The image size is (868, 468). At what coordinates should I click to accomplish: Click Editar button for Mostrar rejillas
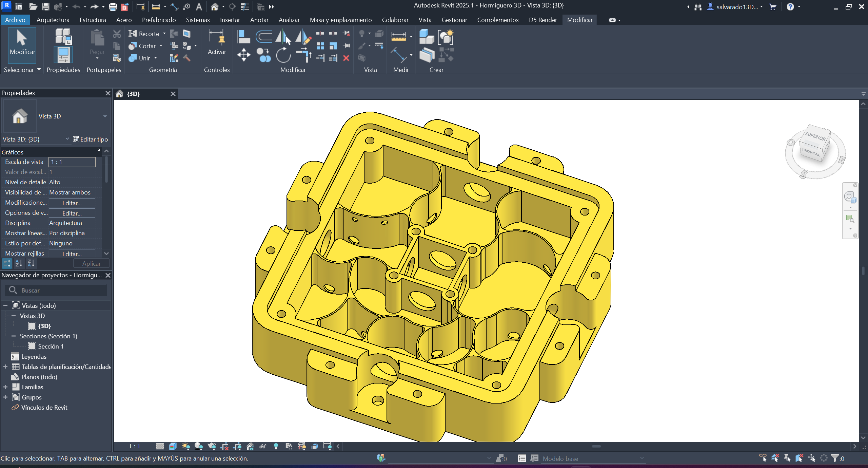[x=72, y=254]
